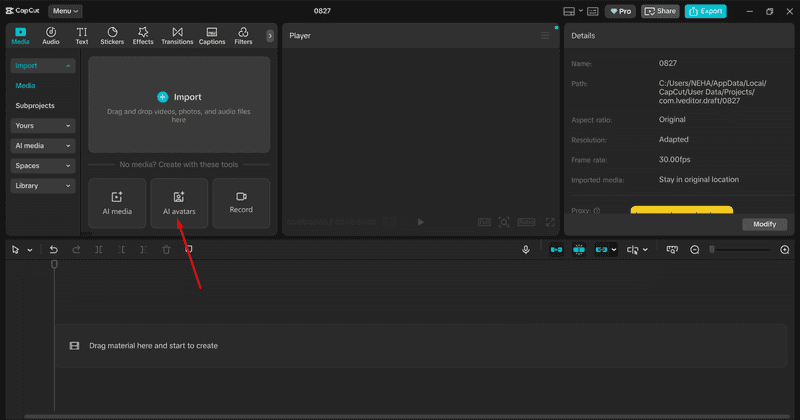Expand the AI media sidebar dropdown
Image resolution: width=800 pixels, height=420 pixels.
coord(43,145)
